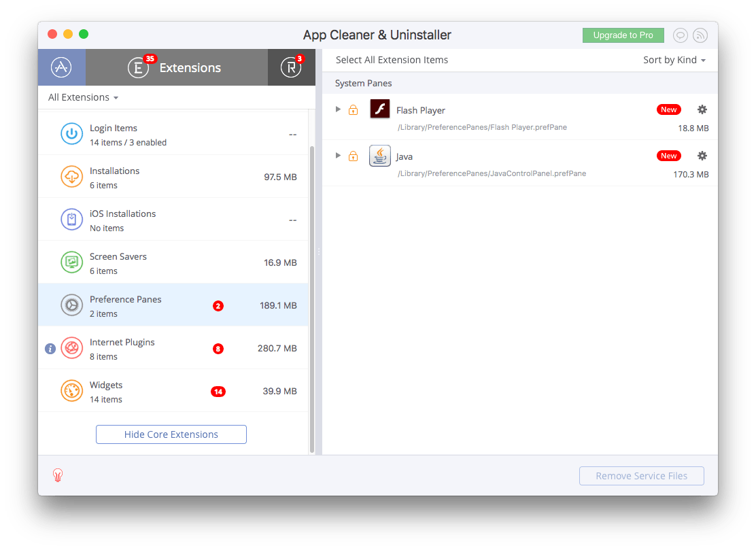Open the gear menu for Java

tap(702, 155)
